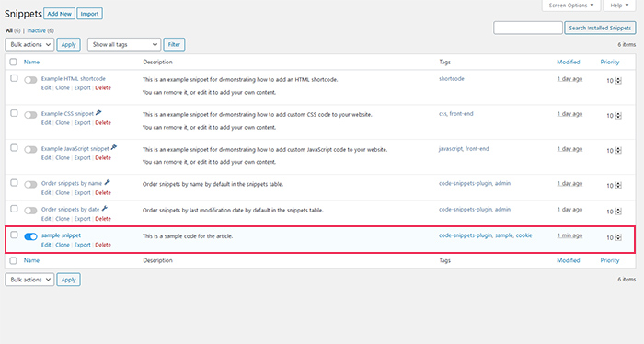Expand the Help panel
The image size is (644, 344).
(x=619, y=6)
